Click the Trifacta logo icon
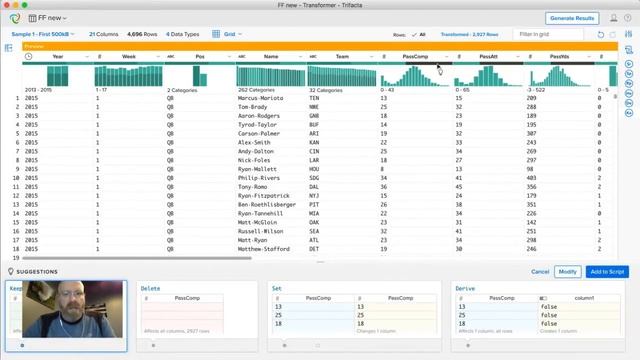The height and width of the screenshot is (360, 640). pyautogui.click(x=15, y=18)
